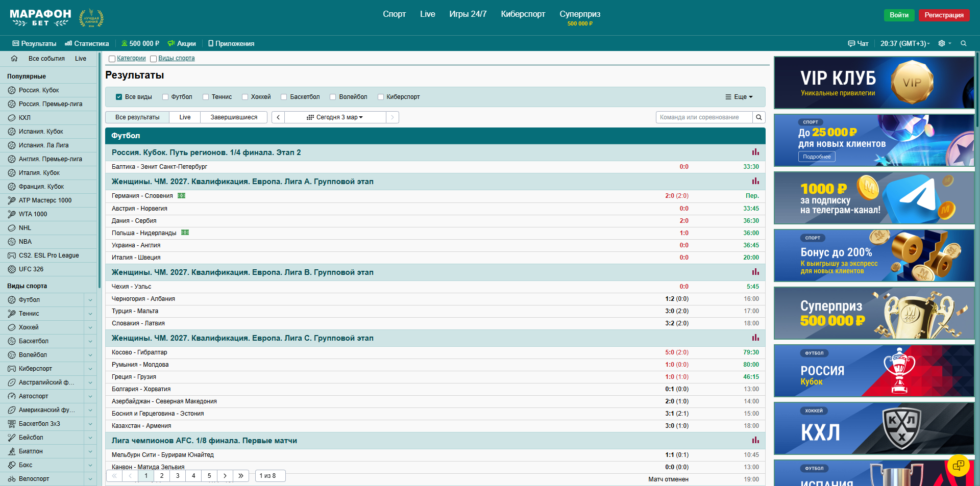980x486 pixels.
Task: Enable the Футбол filter checkbox
Action: 165,97
